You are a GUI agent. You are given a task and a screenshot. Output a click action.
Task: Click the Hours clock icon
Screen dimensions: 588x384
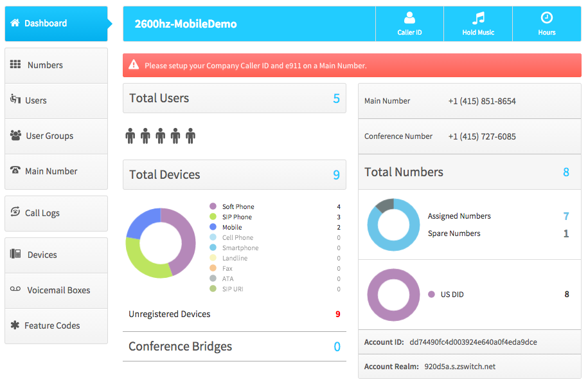(547, 17)
